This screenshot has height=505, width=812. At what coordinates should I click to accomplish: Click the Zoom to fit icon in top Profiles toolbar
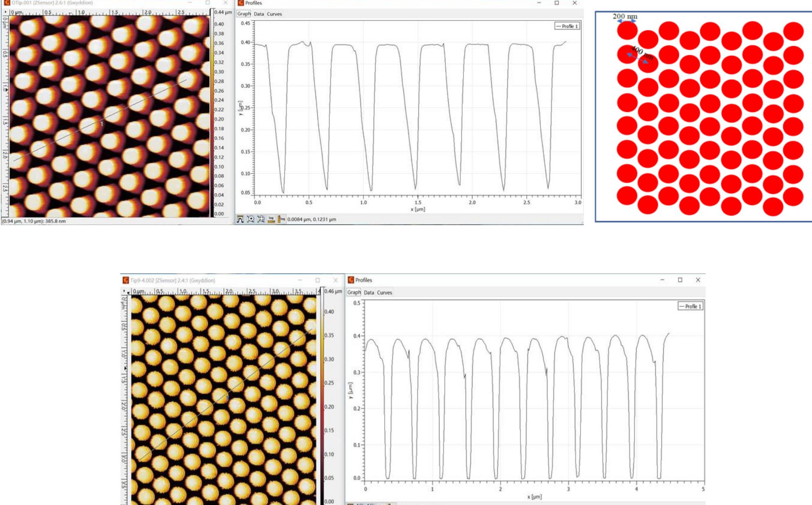(261, 219)
